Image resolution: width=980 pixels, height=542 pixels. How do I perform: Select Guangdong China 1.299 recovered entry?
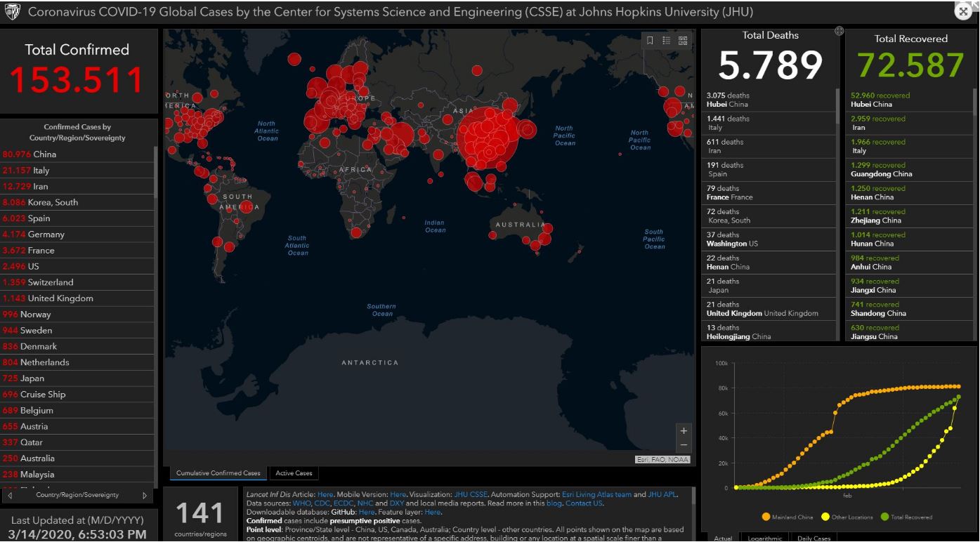click(910, 169)
